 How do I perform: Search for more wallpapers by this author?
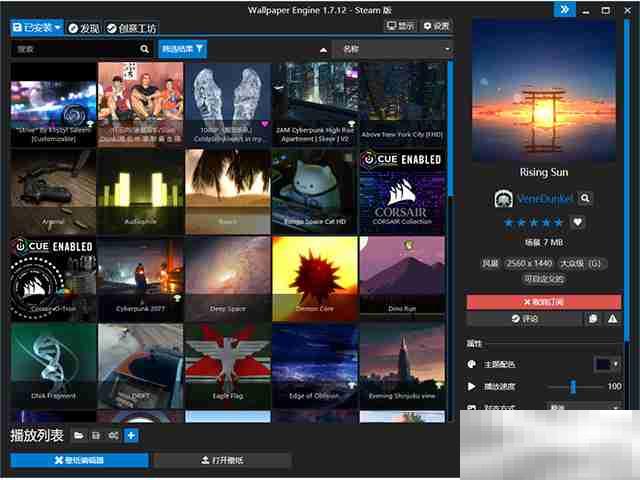pyautogui.click(x=585, y=198)
